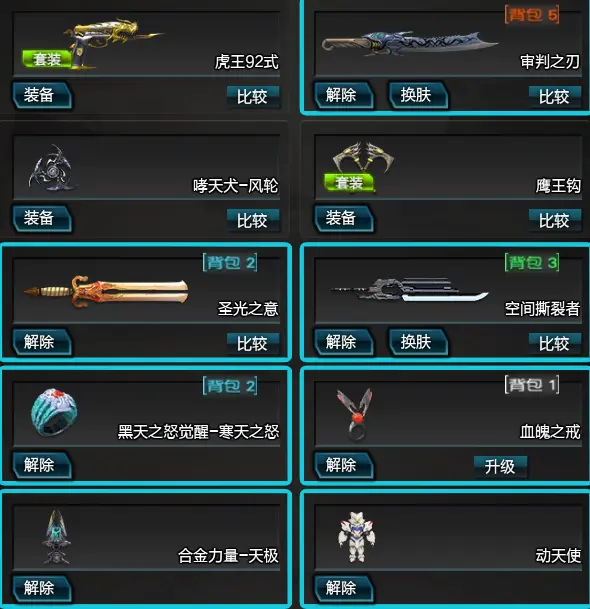Select the 血魄之戒 red gem ring icon
Viewport: 590px width, 609px height.
click(x=355, y=415)
